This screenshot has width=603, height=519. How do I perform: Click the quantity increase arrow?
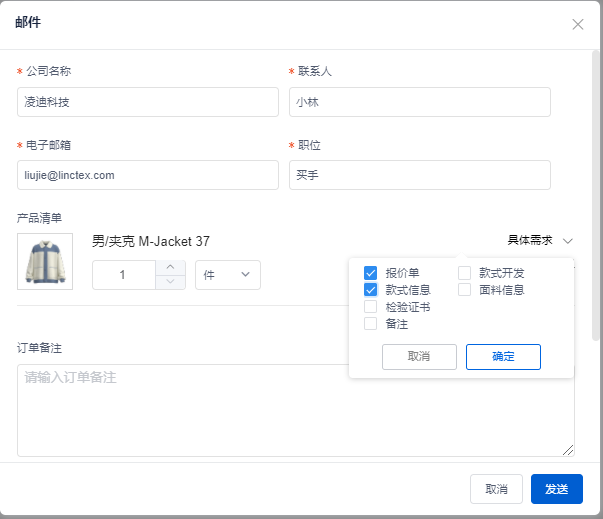click(x=170, y=267)
